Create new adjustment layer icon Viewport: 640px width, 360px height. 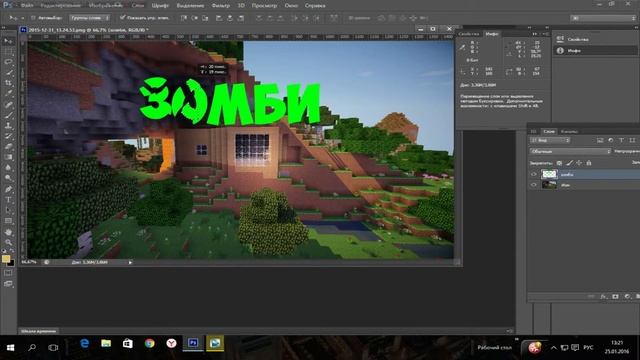627,296
